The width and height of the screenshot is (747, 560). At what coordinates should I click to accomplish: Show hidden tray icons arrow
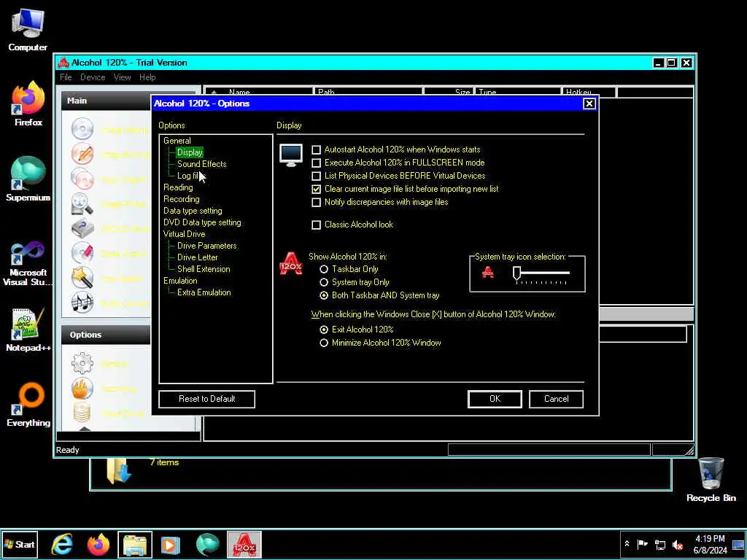tap(627, 544)
